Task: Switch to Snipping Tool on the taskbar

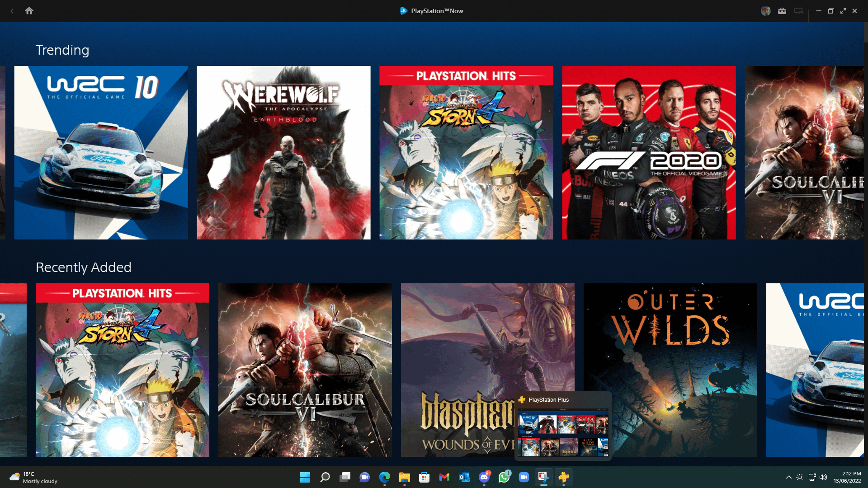Action: (x=543, y=477)
